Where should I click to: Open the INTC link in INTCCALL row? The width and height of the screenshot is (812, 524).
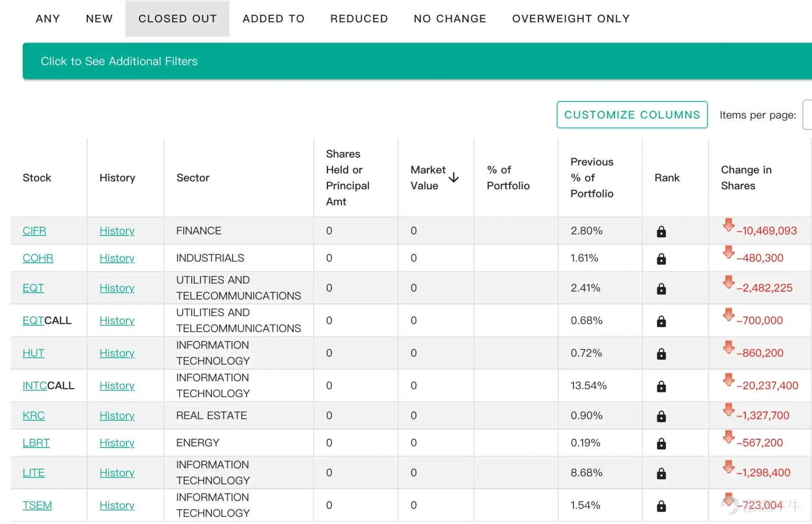click(x=35, y=386)
